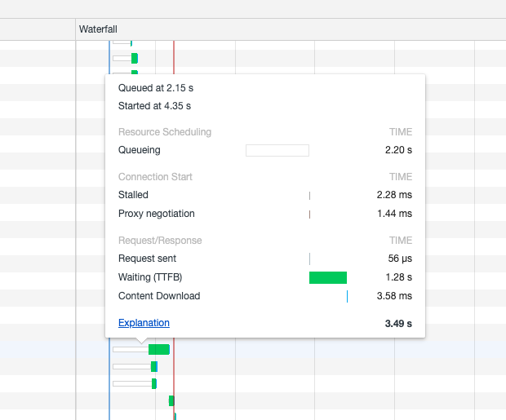Click the Stalled timing label
The height and width of the screenshot is (420, 506).
[133, 195]
